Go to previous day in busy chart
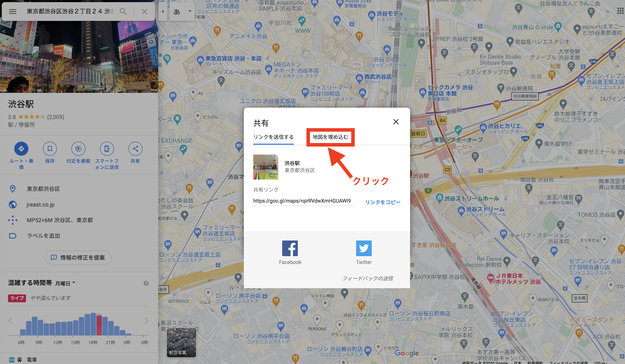 [x=10, y=321]
